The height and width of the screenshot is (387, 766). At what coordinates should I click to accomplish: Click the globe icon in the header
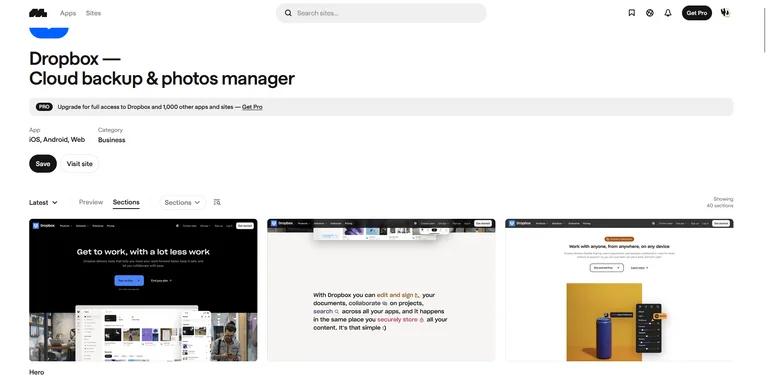click(x=650, y=13)
